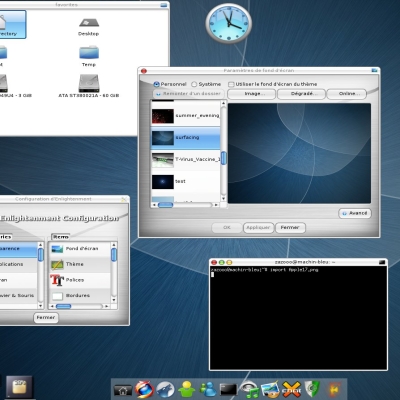The height and width of the screenshot is (400, 400).
Task: Click inside the terminal at the command prompt
Action: coord(213,275)
